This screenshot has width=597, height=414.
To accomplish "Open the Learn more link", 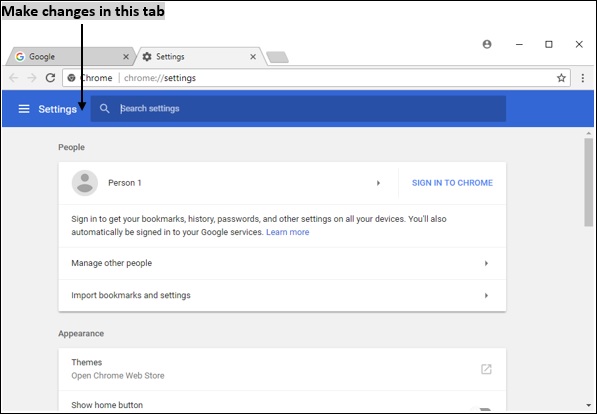I will pyautogui.click(x=287, y=232).
